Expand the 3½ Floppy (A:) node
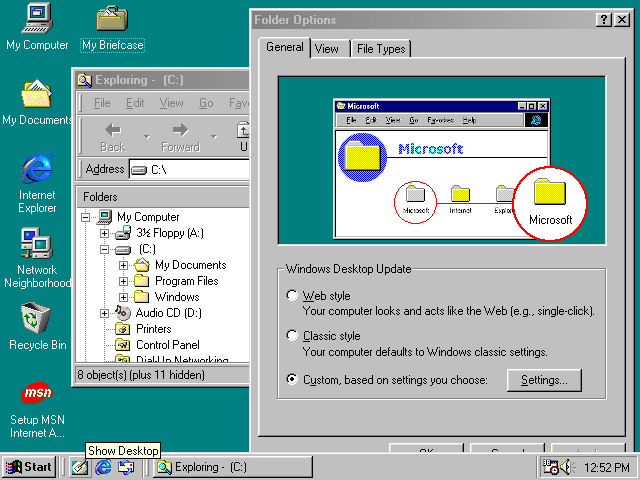This screenshot has height=480, width=640. pyautogui.click(x=104, y=233)
